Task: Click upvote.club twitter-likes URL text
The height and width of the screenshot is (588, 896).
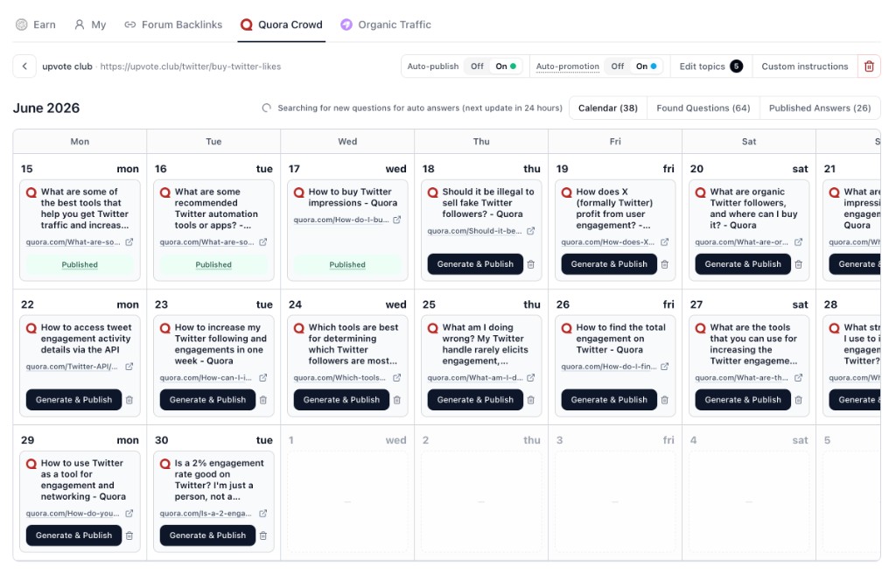Action: coord(190,66)
